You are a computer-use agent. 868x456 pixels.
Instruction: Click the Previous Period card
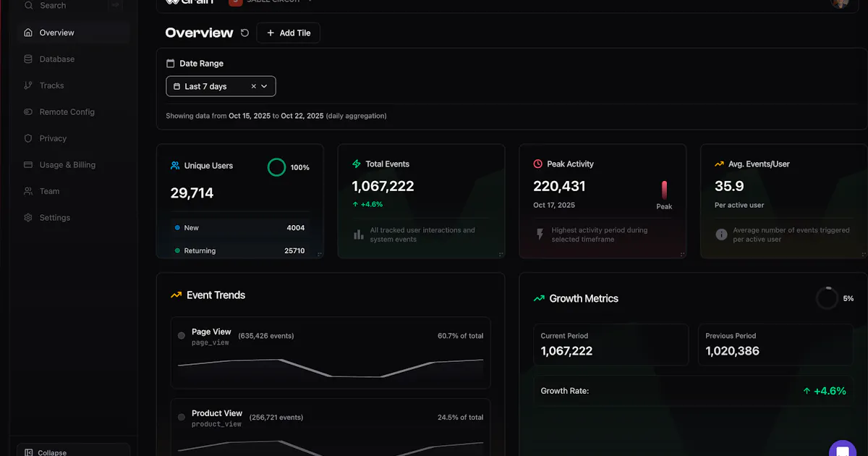pyautogui.click(x=775, y=345)
